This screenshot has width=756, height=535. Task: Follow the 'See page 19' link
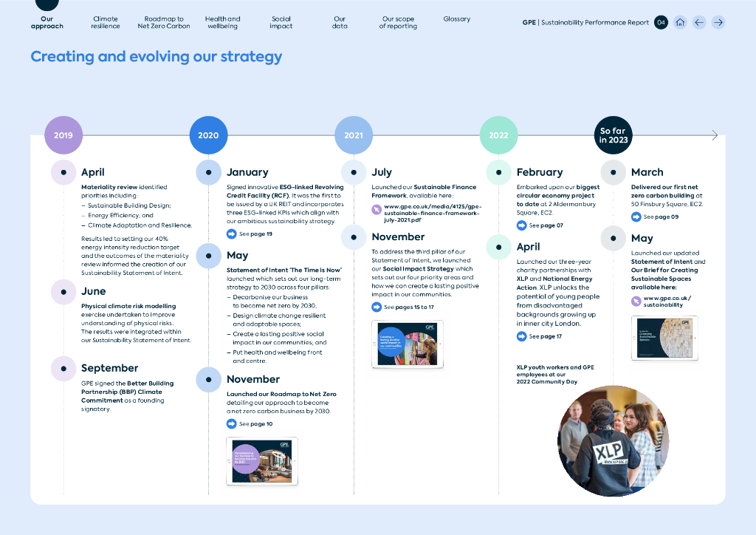255,234
